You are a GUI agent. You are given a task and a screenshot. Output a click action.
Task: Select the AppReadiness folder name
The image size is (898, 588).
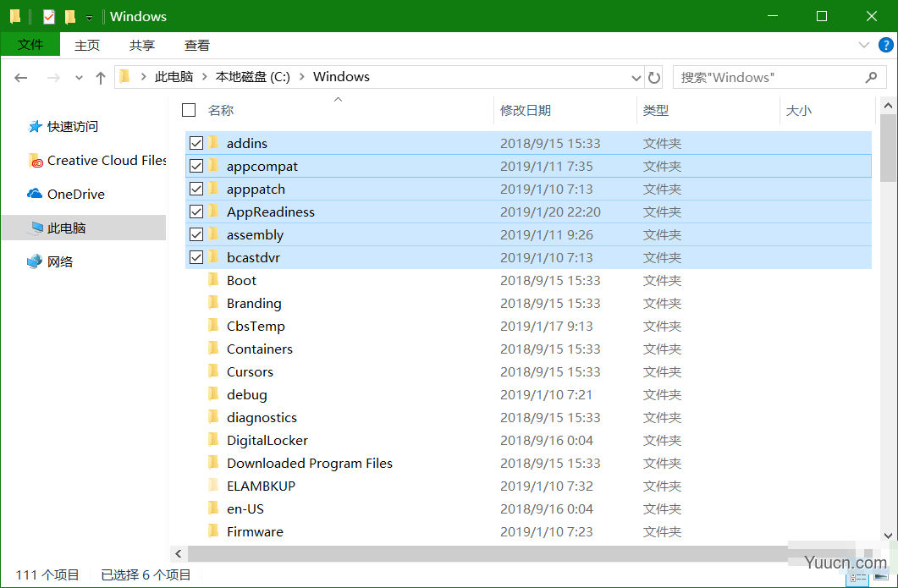tap(270, 212)
